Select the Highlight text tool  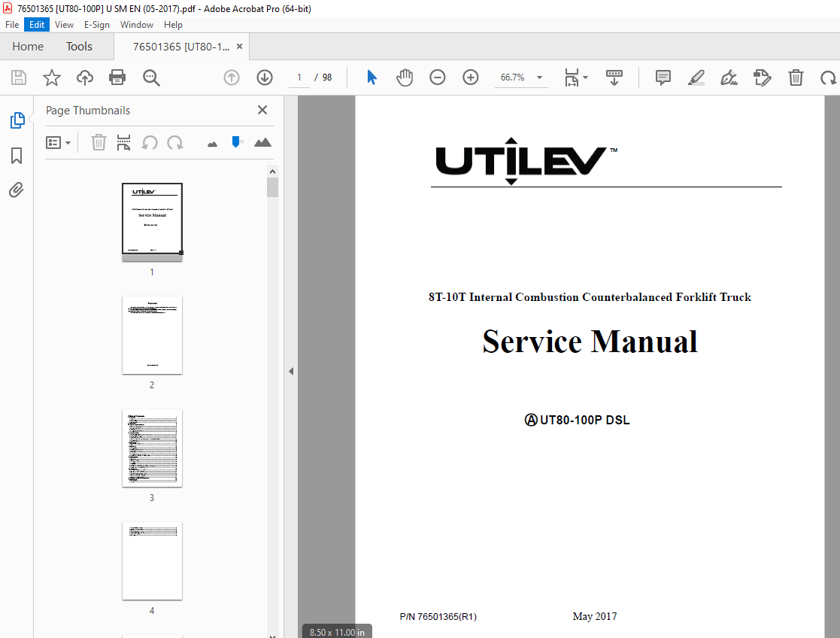(x=696, y=77)
